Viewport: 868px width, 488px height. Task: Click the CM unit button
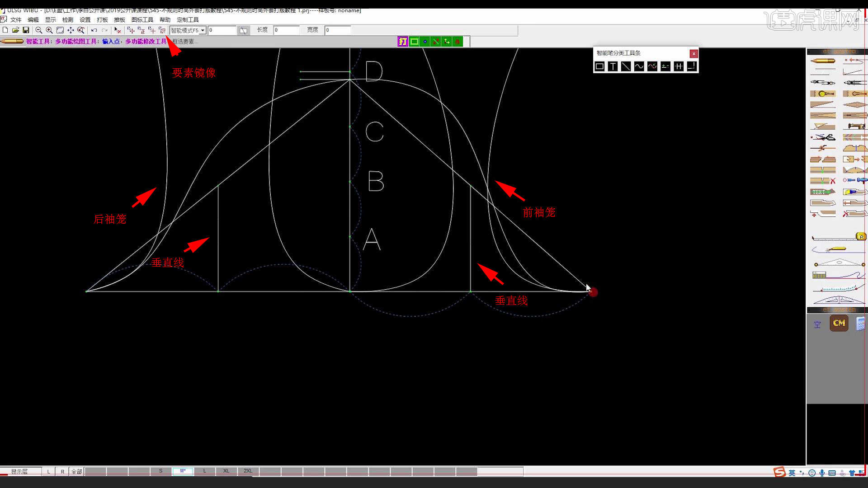tap(839, 323)
